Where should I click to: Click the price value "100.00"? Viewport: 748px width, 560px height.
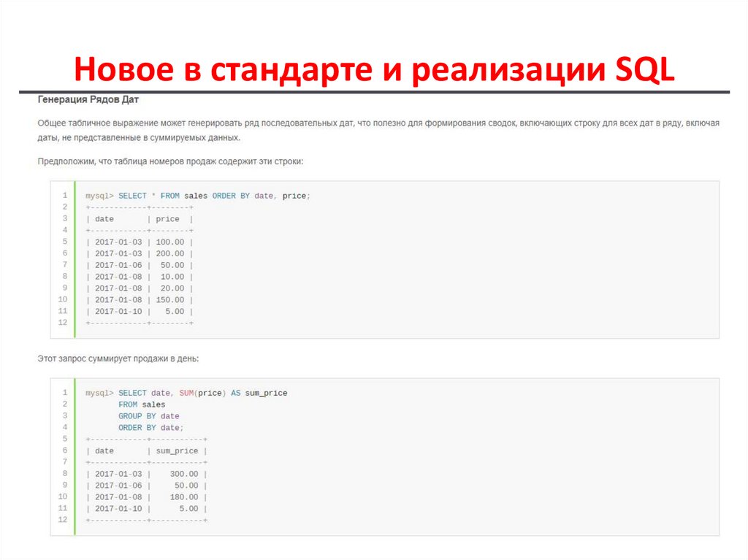(169, 242)
